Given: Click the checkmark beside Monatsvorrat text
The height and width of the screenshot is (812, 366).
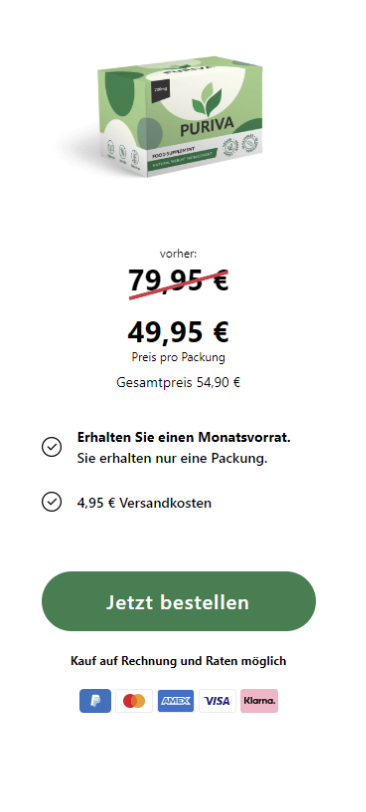Looking at the screenshot, I should 52,447.
